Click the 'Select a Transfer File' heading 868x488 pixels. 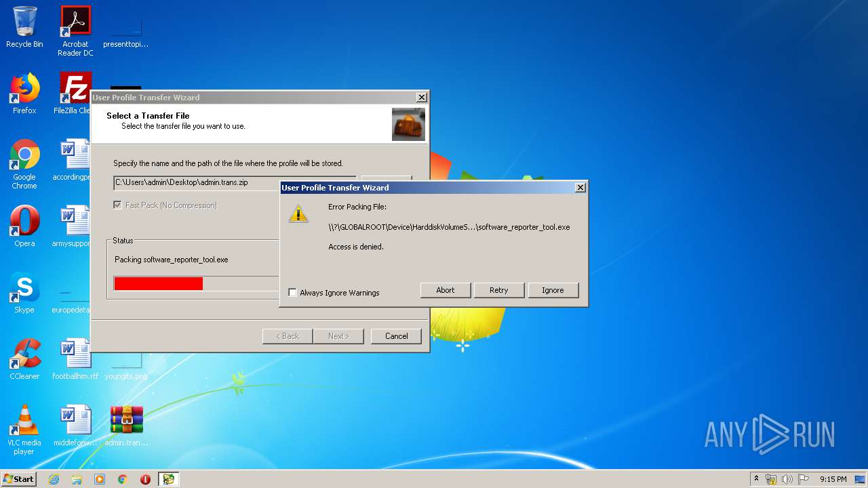(148, 116)
